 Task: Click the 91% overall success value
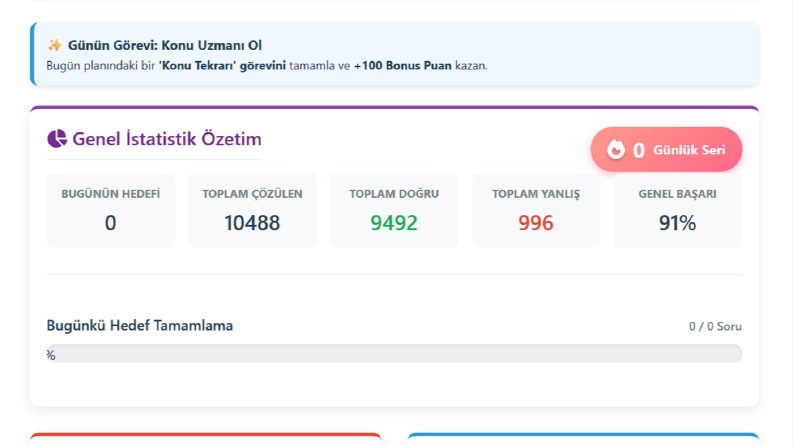tap(678, 223)
